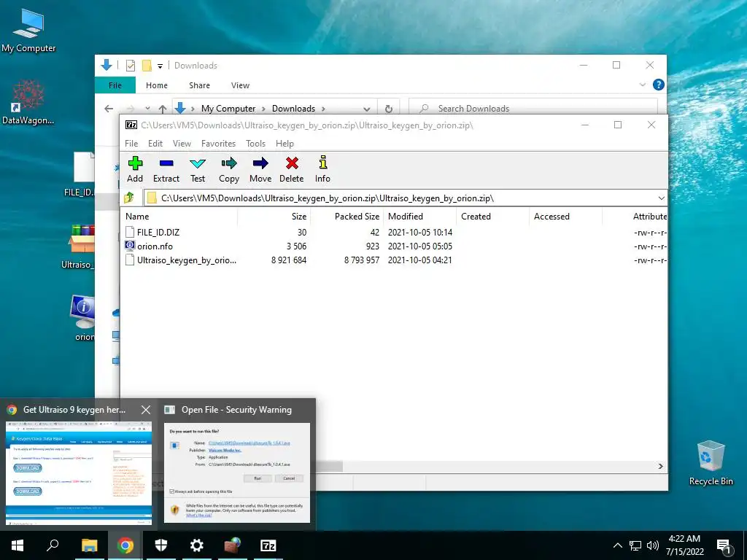Viewport: 747px width, 560px height.
Task: Expand the Explorer ribbon chevron
Action: [642, 85]
